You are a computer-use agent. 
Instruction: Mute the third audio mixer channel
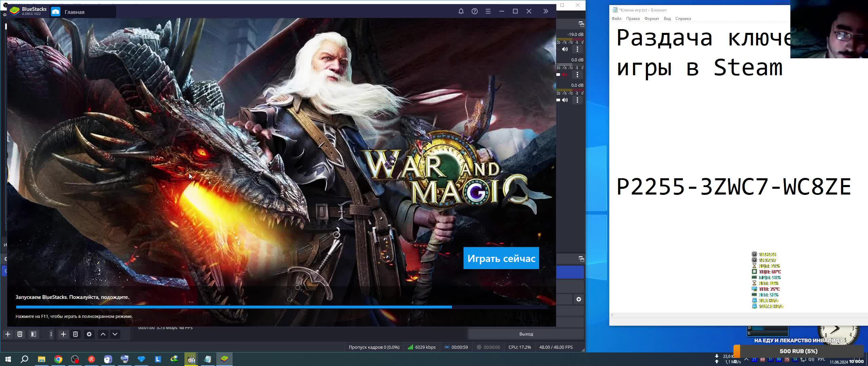[x=565, y=100]
